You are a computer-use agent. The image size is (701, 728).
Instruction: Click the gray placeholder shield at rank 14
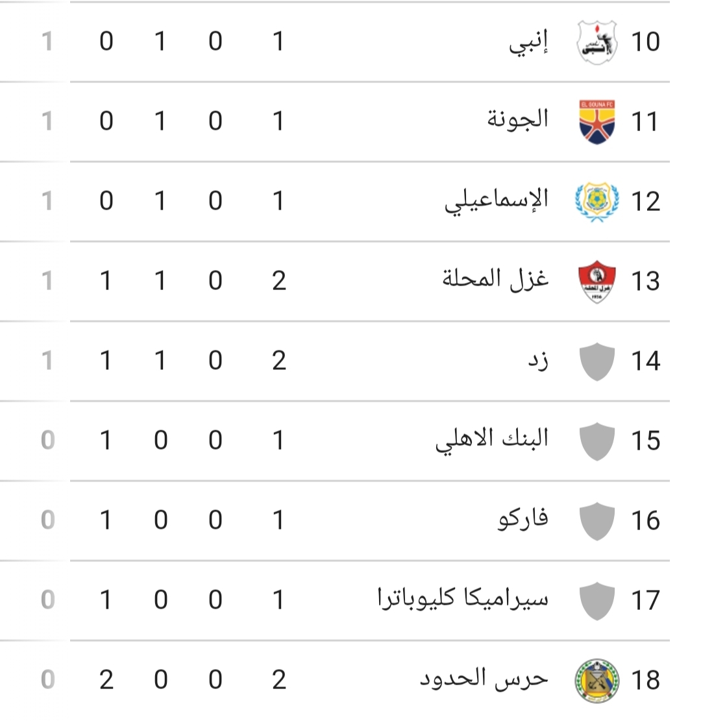(597, 361)
